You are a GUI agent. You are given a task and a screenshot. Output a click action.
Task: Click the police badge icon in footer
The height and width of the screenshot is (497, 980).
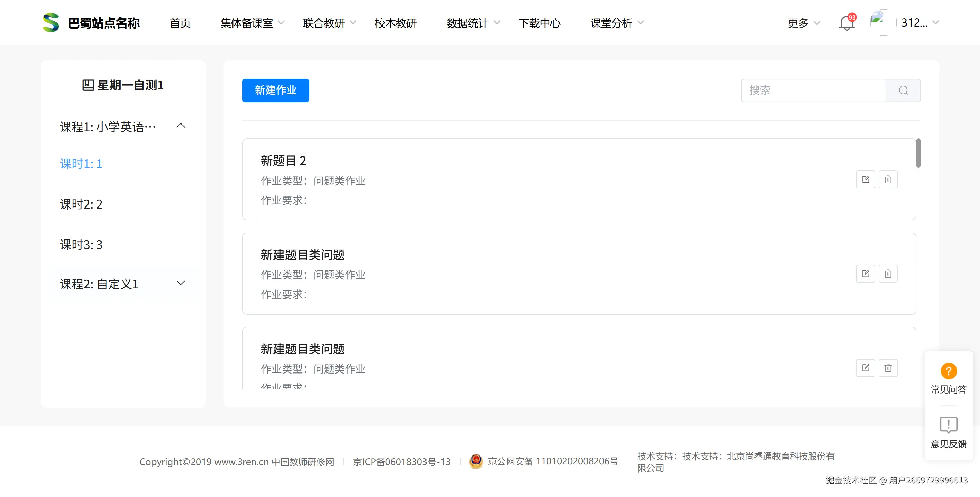tap(476, 461)
